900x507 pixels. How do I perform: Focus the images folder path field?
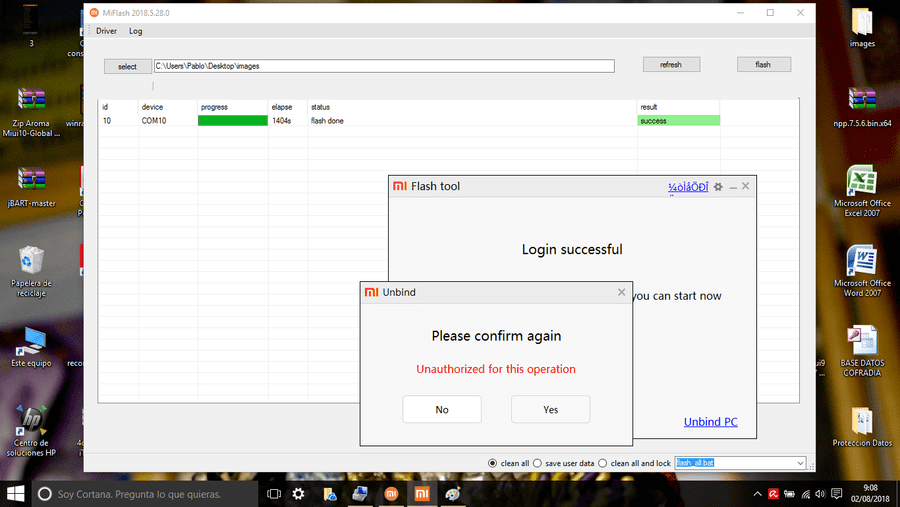click(384, 66)
